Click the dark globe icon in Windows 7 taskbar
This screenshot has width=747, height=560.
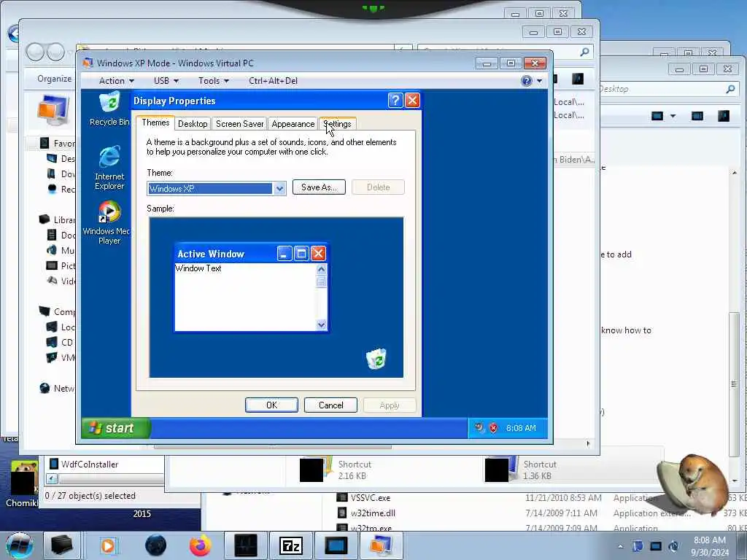coord(156,545)
